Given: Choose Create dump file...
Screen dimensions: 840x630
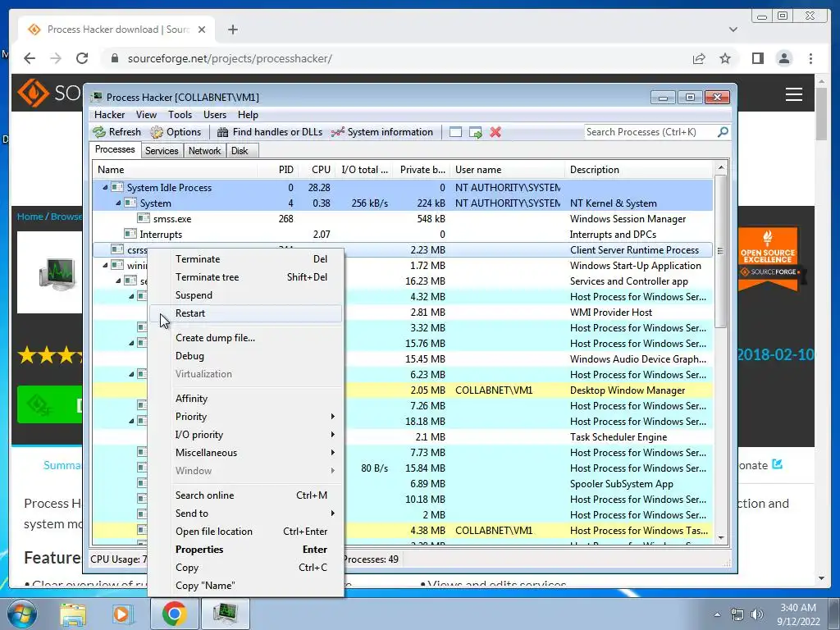Looking at the screenshot, I should (245, 337).
